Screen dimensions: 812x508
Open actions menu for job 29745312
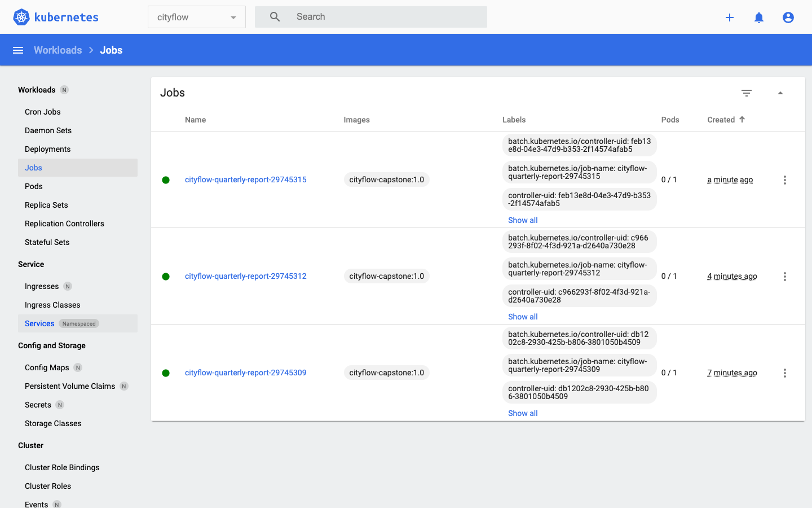click(784, 277)
